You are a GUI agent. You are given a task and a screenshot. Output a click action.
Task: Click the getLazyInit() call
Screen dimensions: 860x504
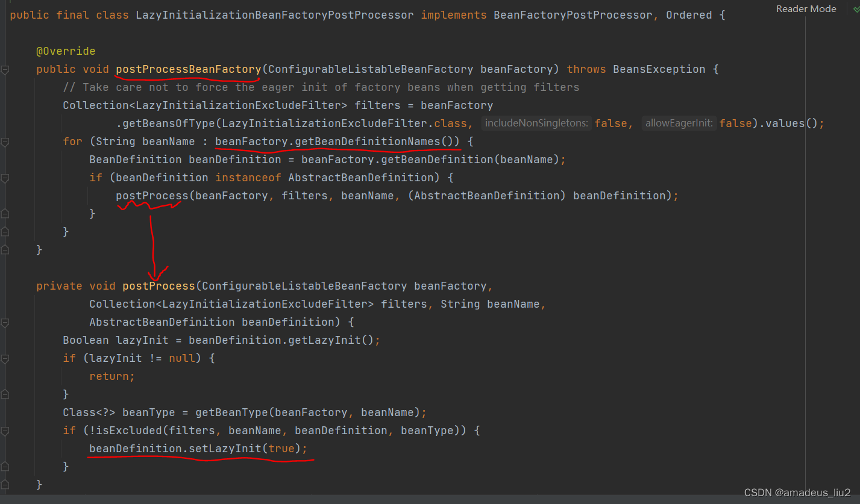[331, 340]
